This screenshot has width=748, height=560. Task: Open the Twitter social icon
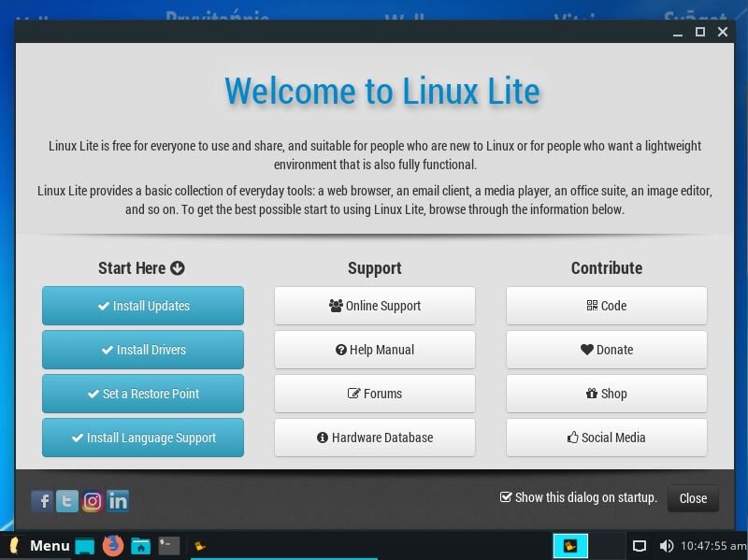[x=67, y=501]
